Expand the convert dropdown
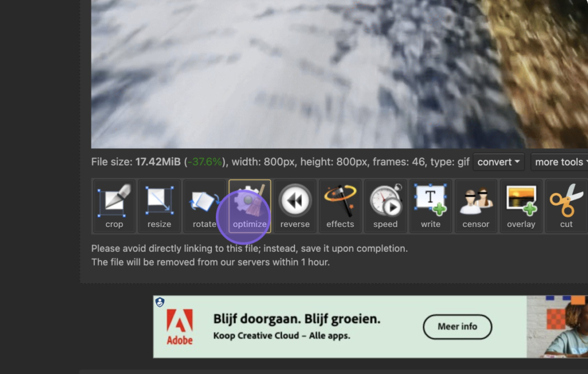The width and height of the screenshot is (588, 374). (x=498, y=162)
